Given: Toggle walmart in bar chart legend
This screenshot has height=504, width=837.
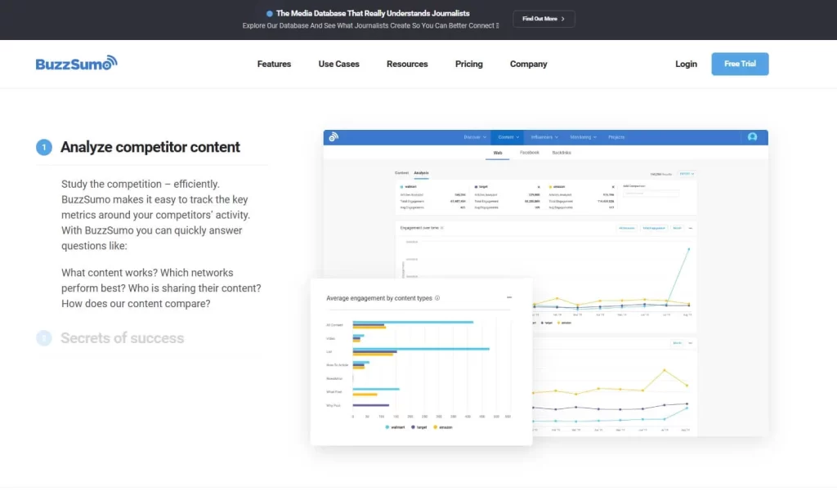Looking at the screenshot, I should click(x=395, y=427).
